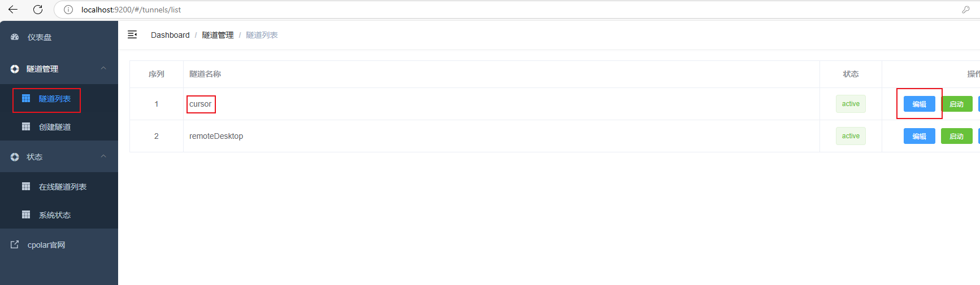This screenshot has width=980, height=285.
Task: Click the dashboard gauge icon
Action: point(15,37)
